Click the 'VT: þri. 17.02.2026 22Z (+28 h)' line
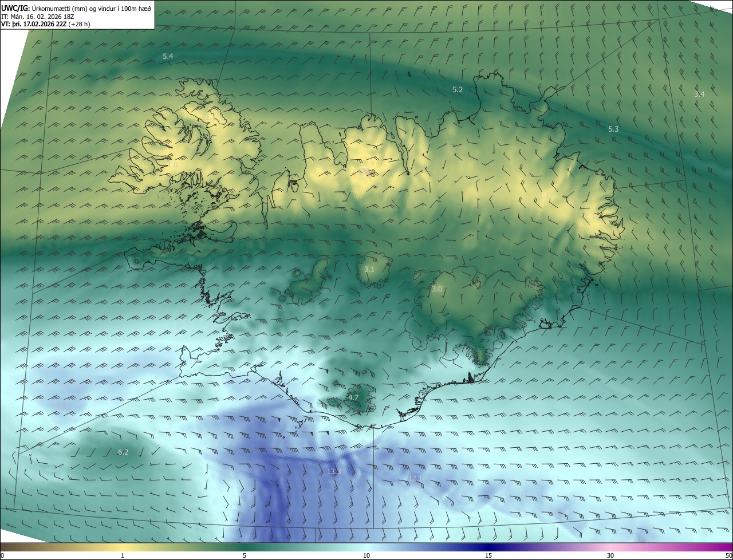This screenshot has height=560, width=733. (46, 23)
